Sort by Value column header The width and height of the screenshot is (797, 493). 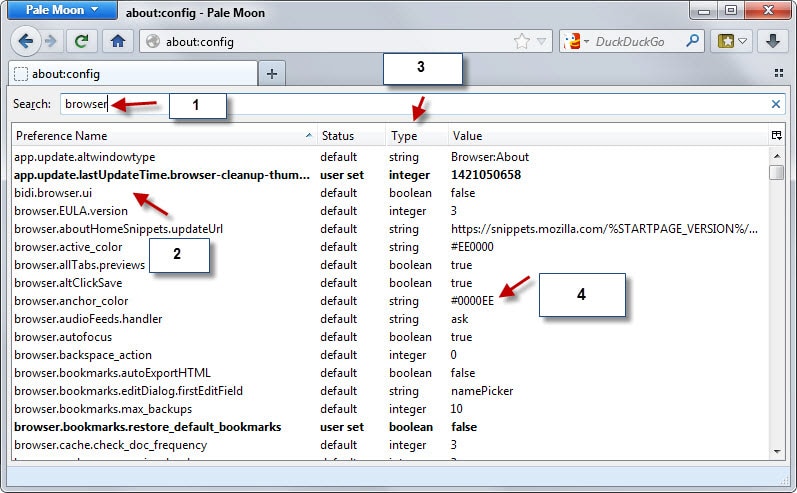click(608, 136)
